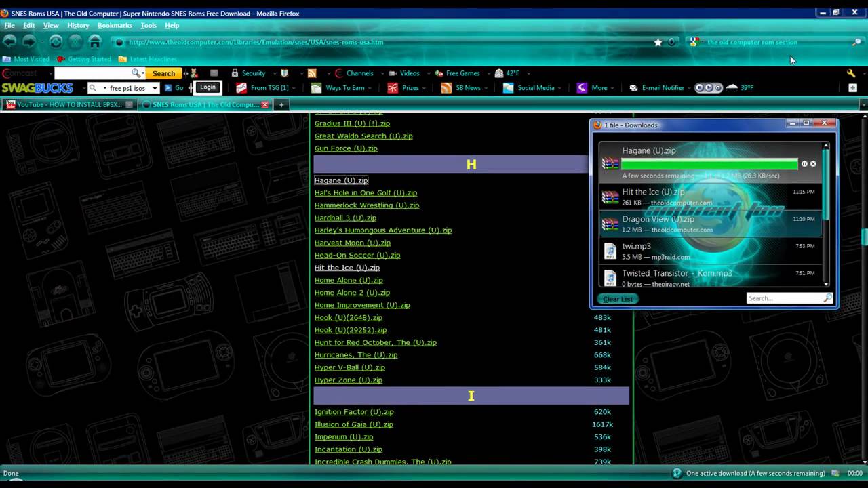Click the weather cloud icon showing 39°F
Image resolution: width=868 pixels, height=488 pixels.
pos(732,87)
